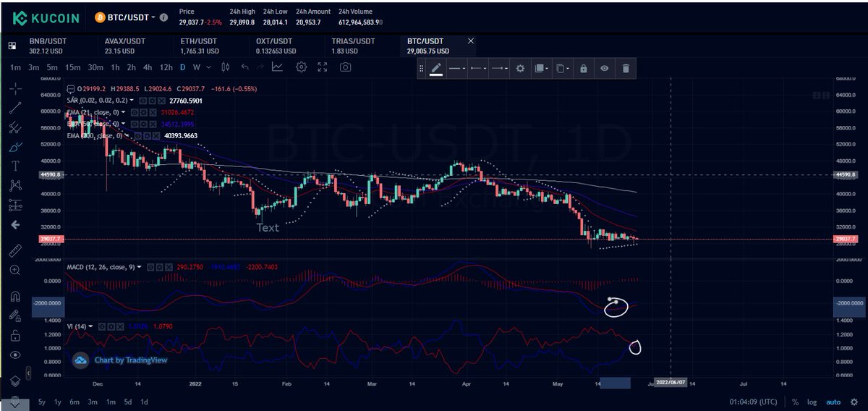The width and height of the screenshot is (868, 411).
Task: Select the prediction and measurement tool
Action: [15, 205]
